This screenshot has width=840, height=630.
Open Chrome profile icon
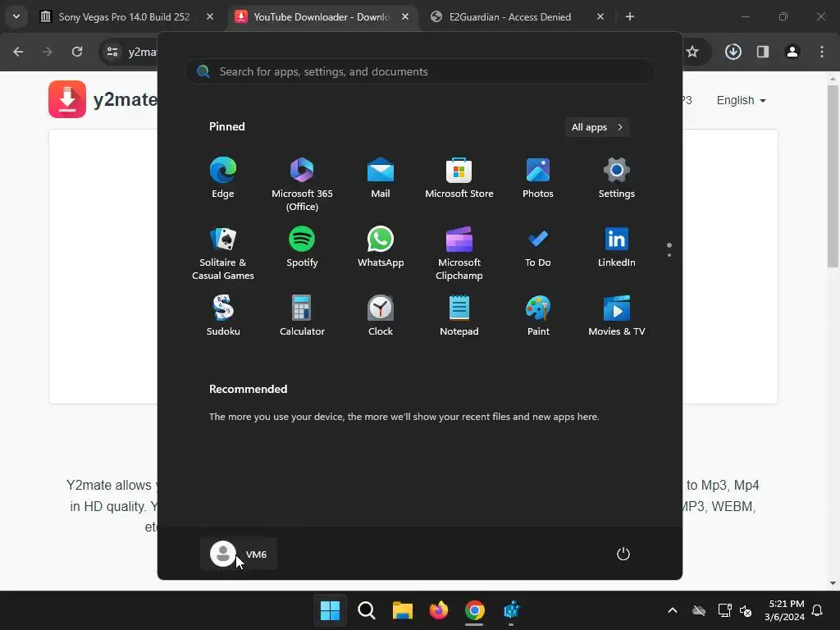[x=792, y=52]
